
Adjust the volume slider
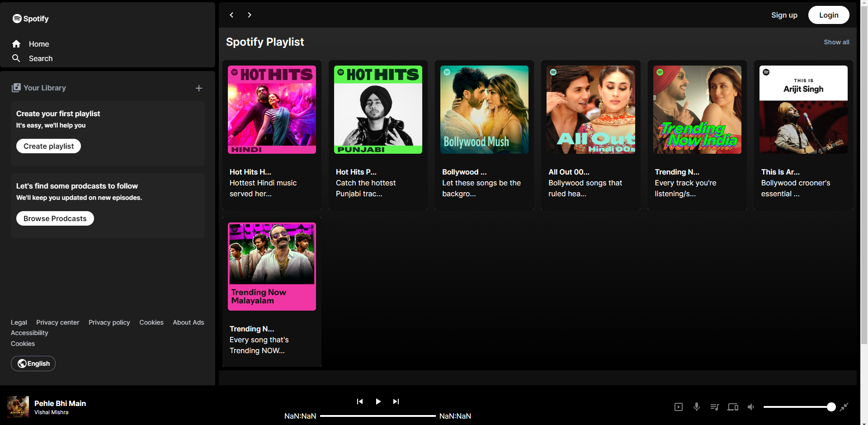pyautogui.click(x=799, y=407)
